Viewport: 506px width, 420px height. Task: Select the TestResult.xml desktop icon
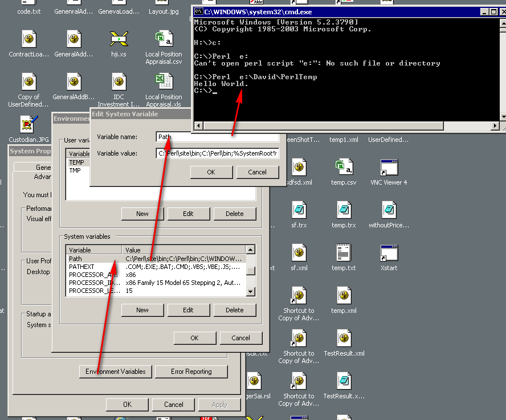pyautogui.click(x=344, y=338)
